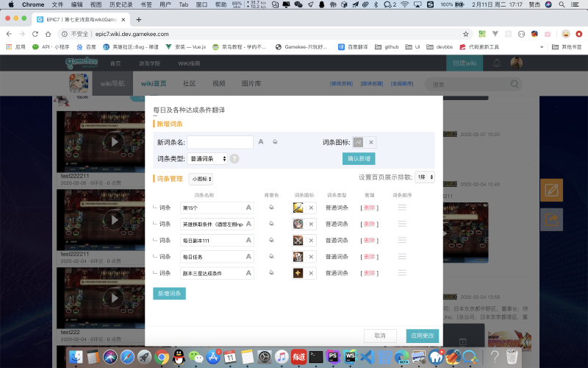Open the 书签 menu in menu bar
This screenshot has height=368, width=588.
tap(146, 4)
